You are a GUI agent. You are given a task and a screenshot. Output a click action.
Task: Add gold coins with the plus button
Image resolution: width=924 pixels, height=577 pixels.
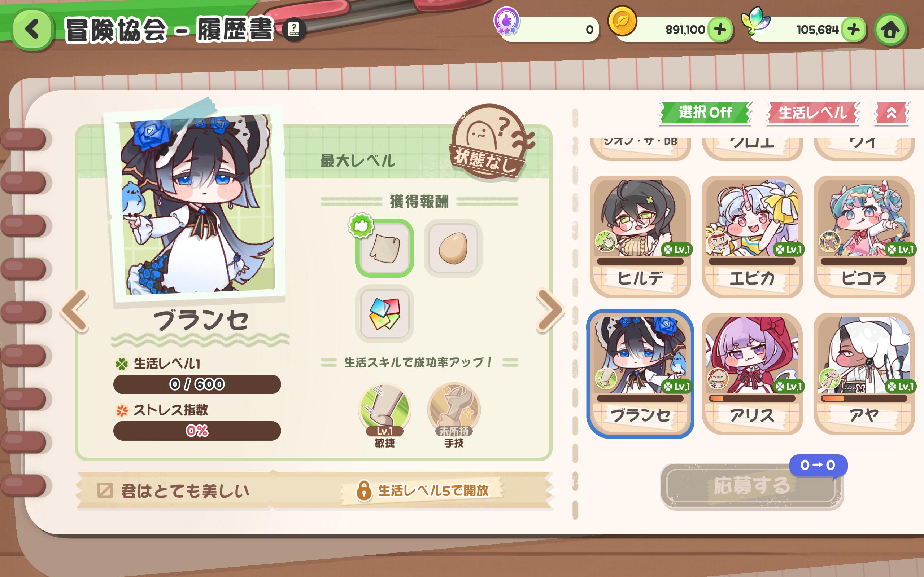(720, 29)
